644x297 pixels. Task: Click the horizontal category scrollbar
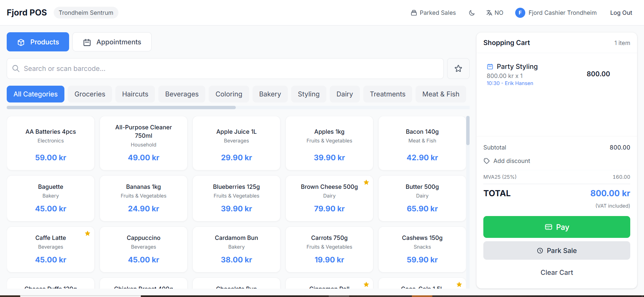121,108
